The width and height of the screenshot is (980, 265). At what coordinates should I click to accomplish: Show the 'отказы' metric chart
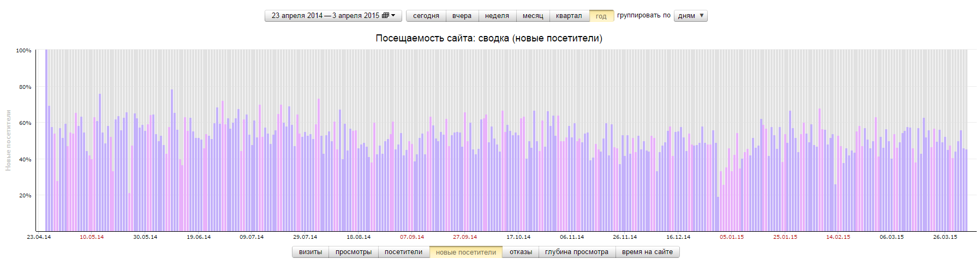click(x=521, y=252)
